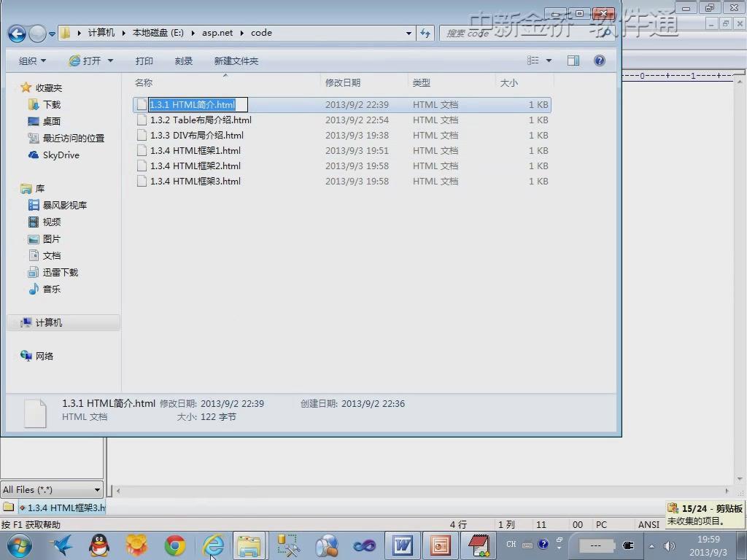Create a folder with 新建文件夹

236,61
